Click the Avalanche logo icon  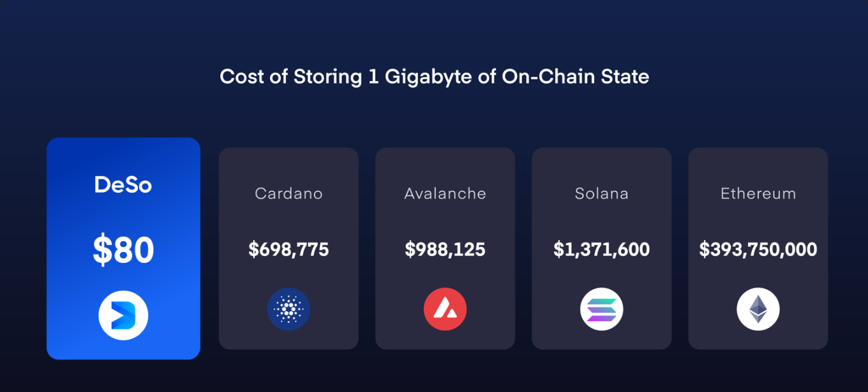pos(445,310)
